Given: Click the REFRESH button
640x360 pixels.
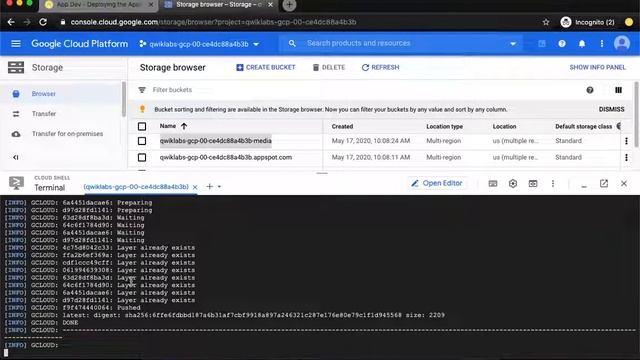Looking at the screenshot, I should click(380, 67).
